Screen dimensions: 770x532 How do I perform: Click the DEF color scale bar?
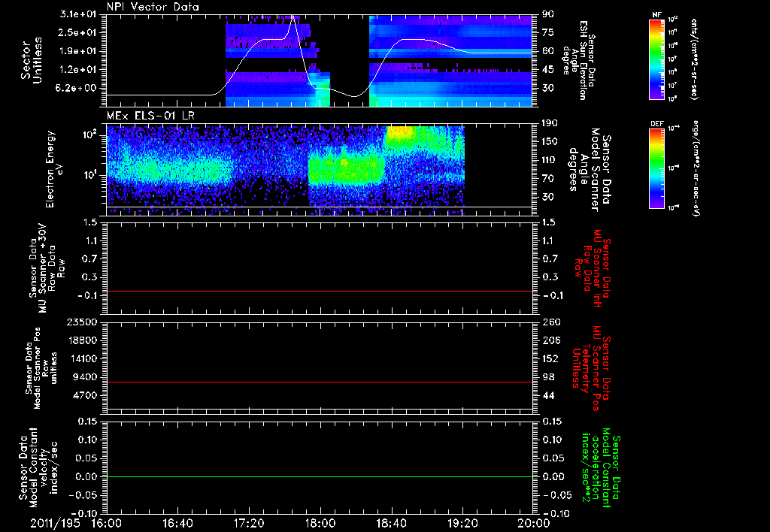coord(656,168)
